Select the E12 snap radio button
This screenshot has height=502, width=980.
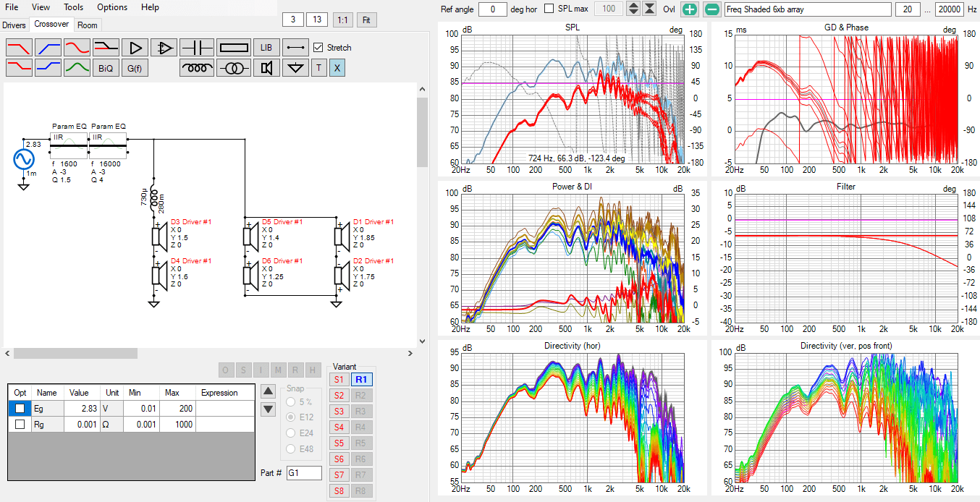point(292,417)
